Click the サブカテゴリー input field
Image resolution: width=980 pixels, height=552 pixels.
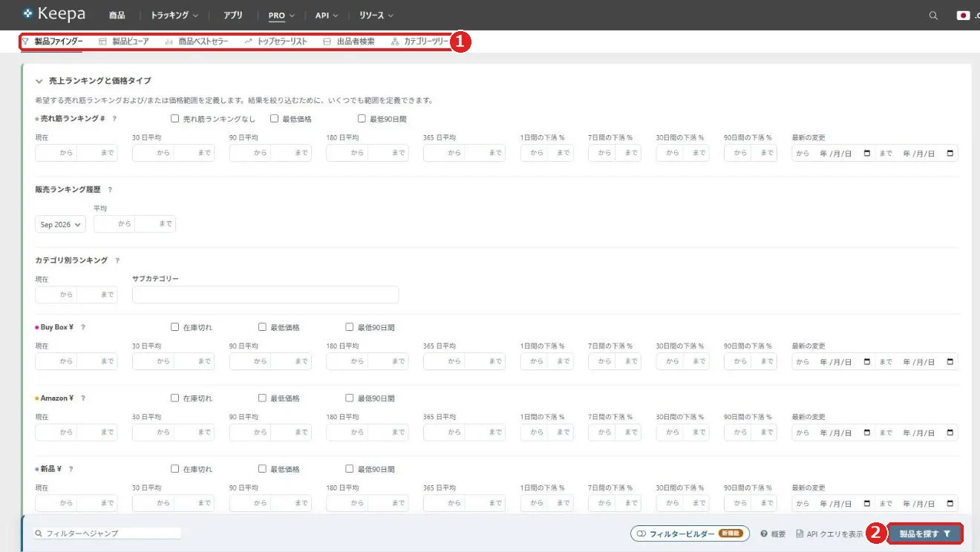[265, 295]
